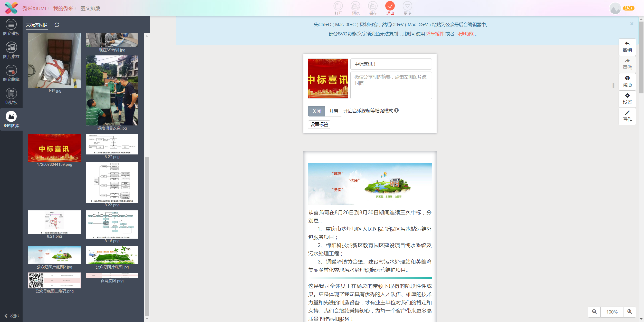Click the 设置标签 set tags button

pos(319,124)
